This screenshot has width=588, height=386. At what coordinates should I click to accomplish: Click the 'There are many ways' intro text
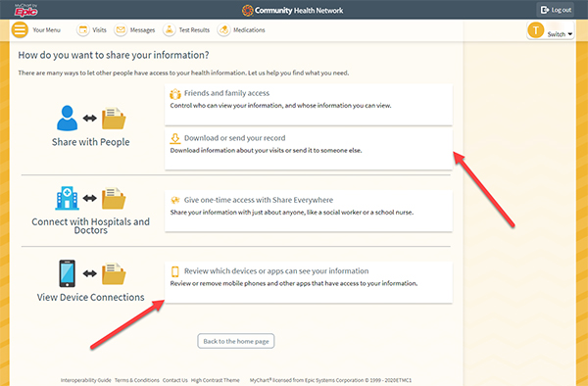183,73
